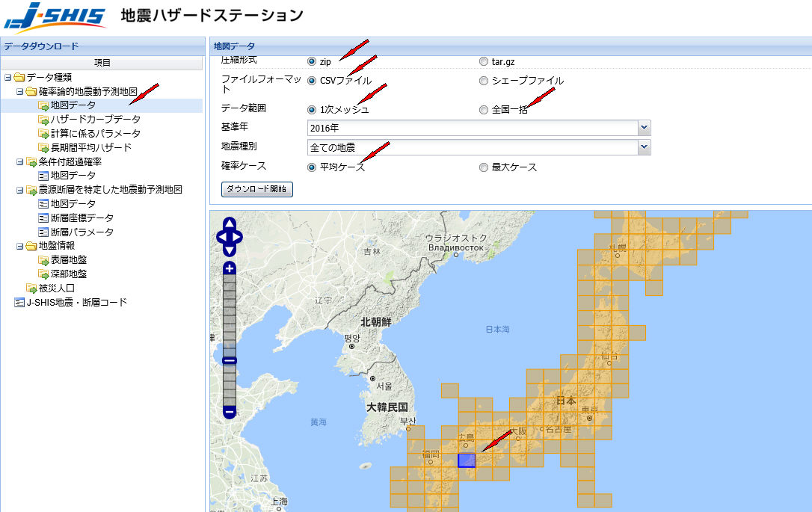Open the 地震種別 dropdown list
This screenshot has width=812, height=512.
coord(644,147)
